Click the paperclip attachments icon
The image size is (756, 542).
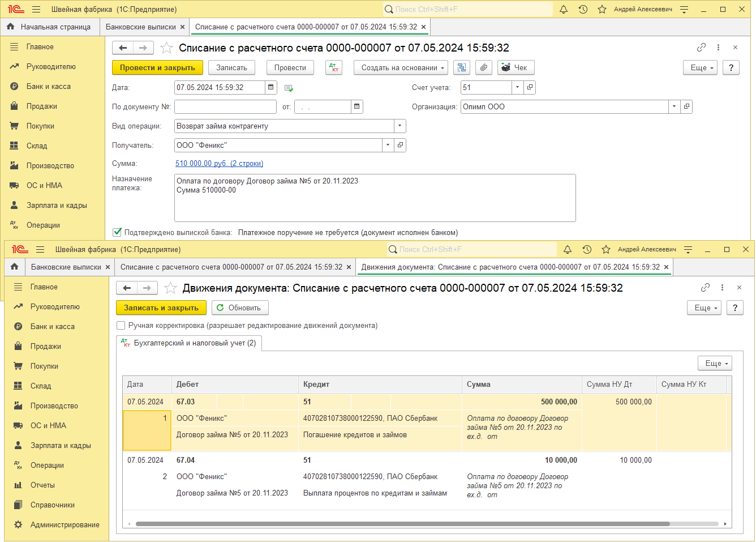[x=483, y=67]
